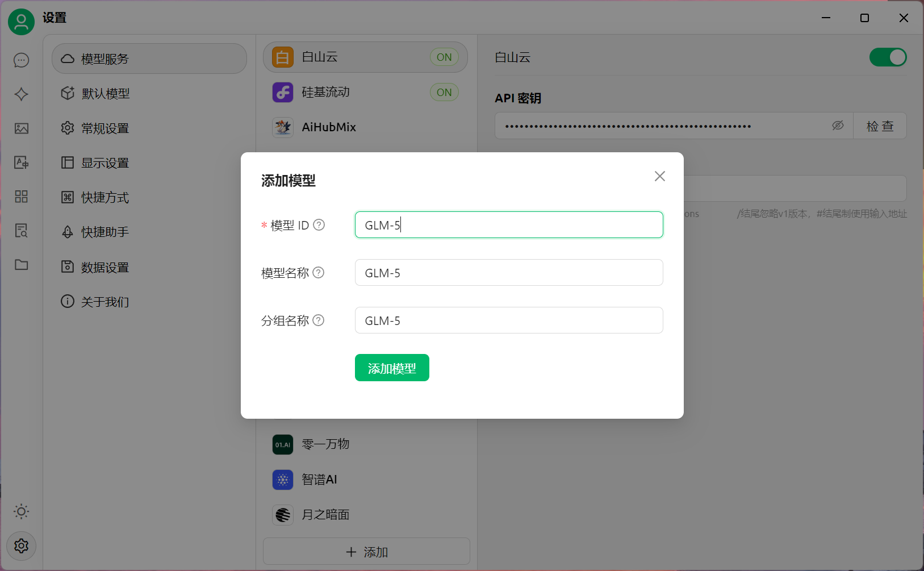Click the 零一万物 logo icon
The image size is (924, 571).
point(283,444)
